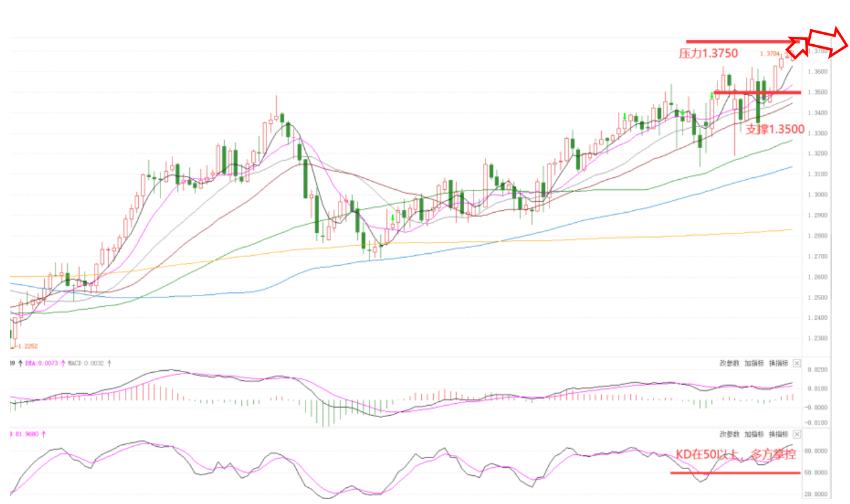This screenshot has width=850, height=504.
Task: Open 换指标 in the KD panel
Action: [778, 434]
